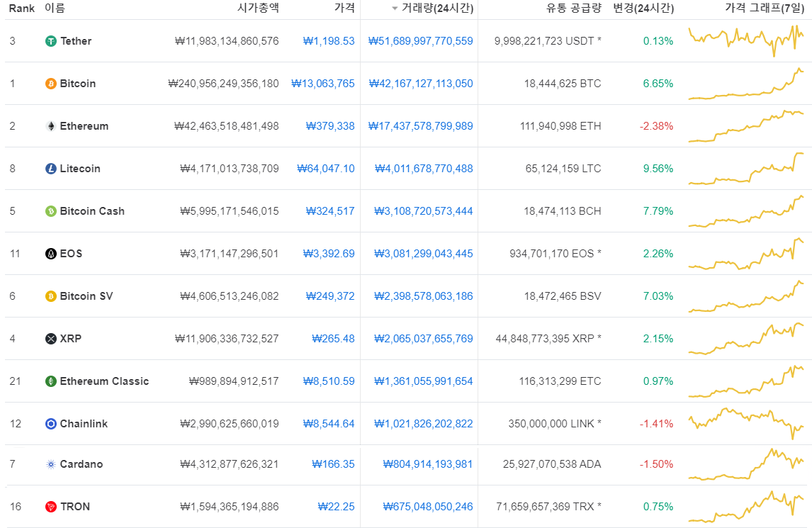Open the Bitcoin name link

(x=78, y=84)
